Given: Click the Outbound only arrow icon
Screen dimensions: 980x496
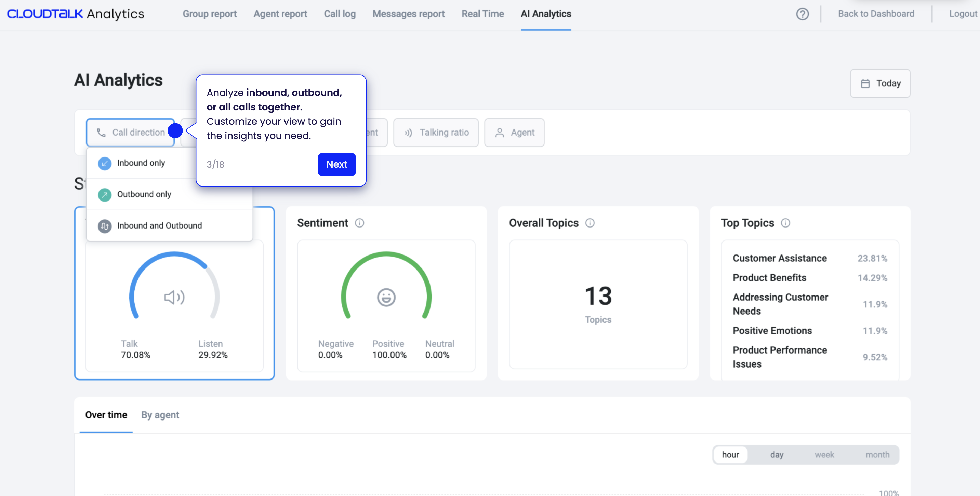Looking at the screenshot, I should click(105, 195).
